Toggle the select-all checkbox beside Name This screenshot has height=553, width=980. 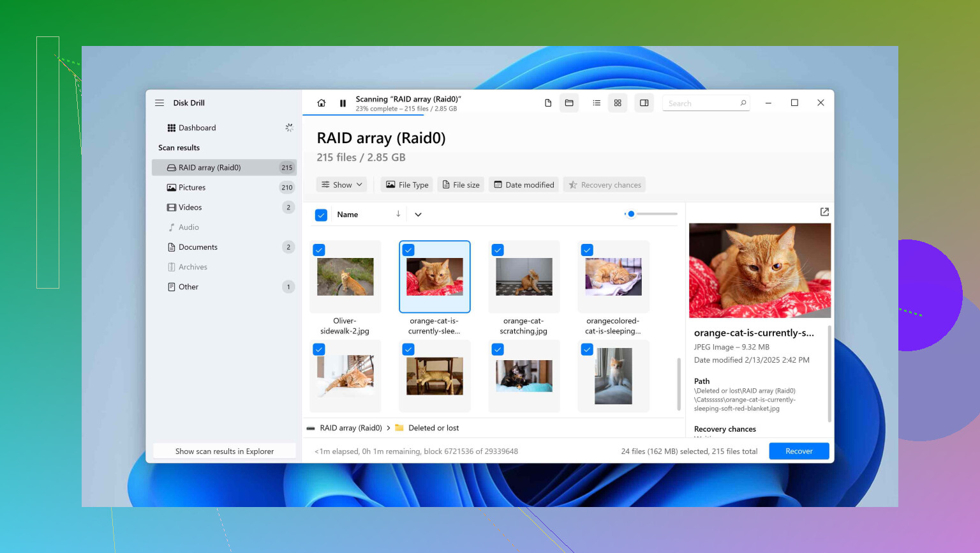pos(321,215)
